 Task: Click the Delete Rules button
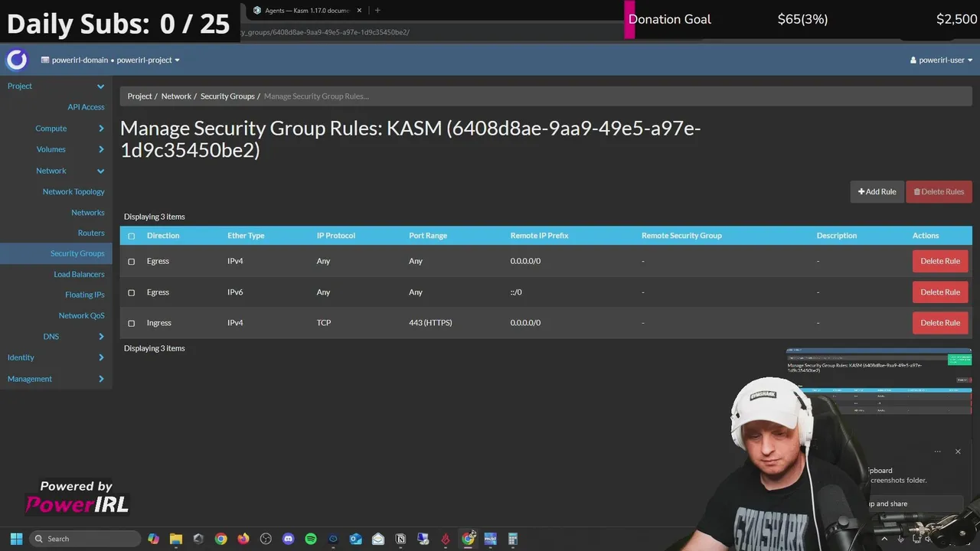939,191
